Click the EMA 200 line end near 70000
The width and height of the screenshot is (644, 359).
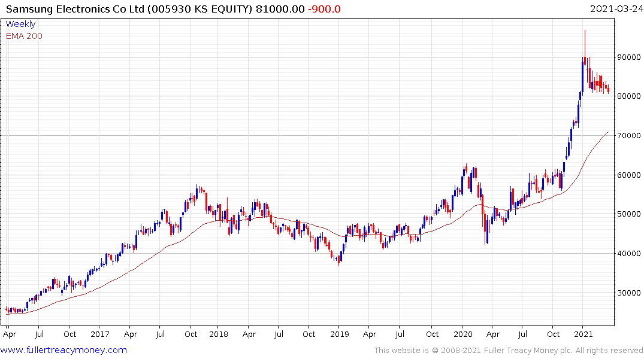point(608,132)
